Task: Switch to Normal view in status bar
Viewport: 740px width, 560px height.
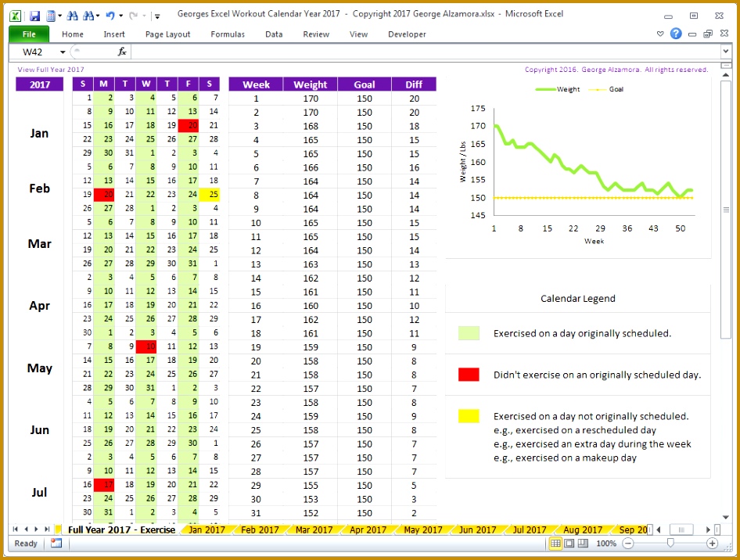Action: tap(556, 544)
